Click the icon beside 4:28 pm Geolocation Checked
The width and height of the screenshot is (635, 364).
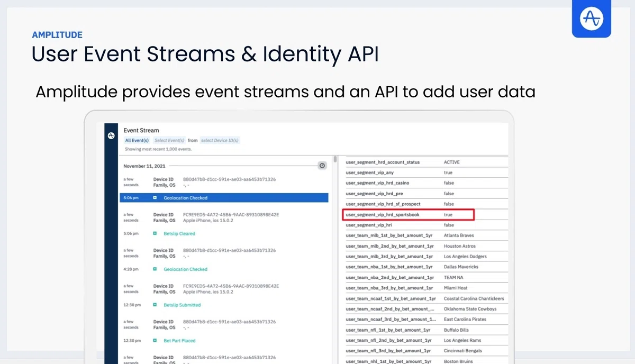click(x=155, y=269)
